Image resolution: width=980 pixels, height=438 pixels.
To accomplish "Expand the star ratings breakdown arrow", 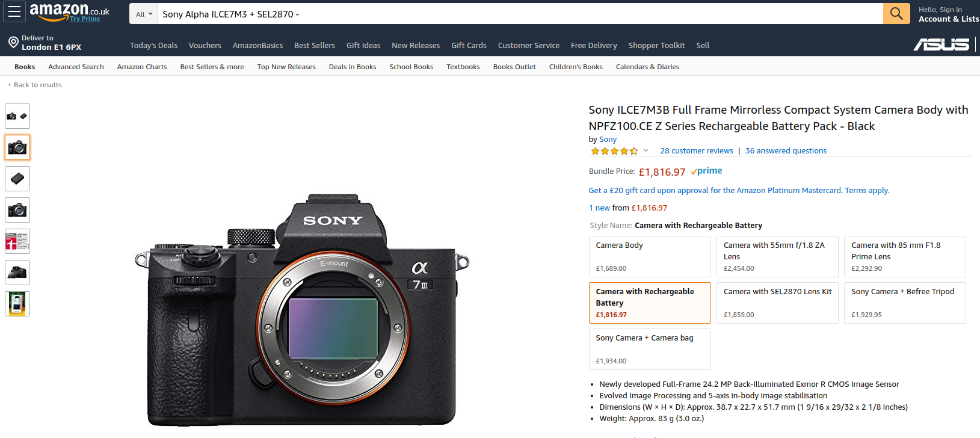I will point(646,151).
